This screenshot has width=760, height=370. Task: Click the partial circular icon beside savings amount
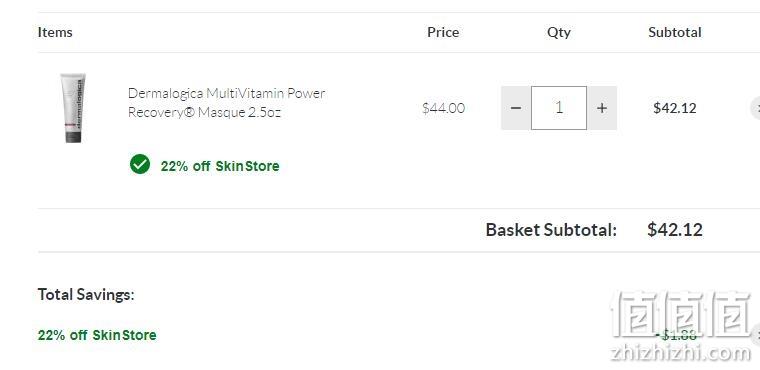756,334
